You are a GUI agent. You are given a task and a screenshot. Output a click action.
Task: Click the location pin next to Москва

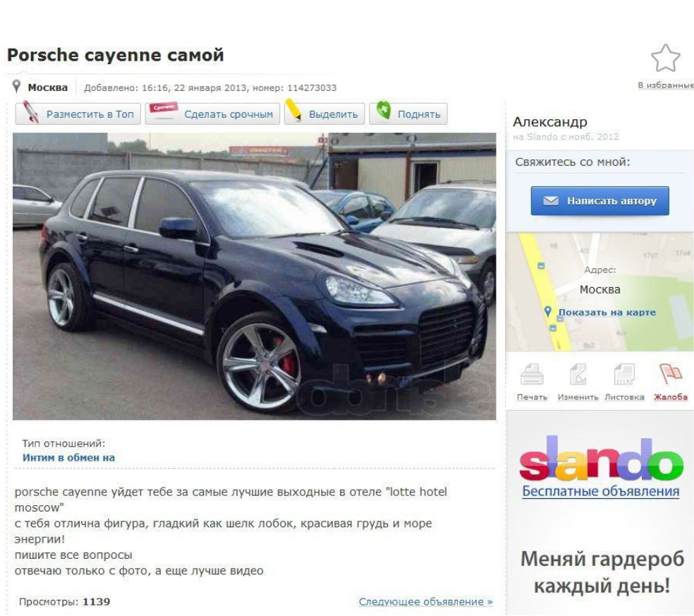(16, 86)
